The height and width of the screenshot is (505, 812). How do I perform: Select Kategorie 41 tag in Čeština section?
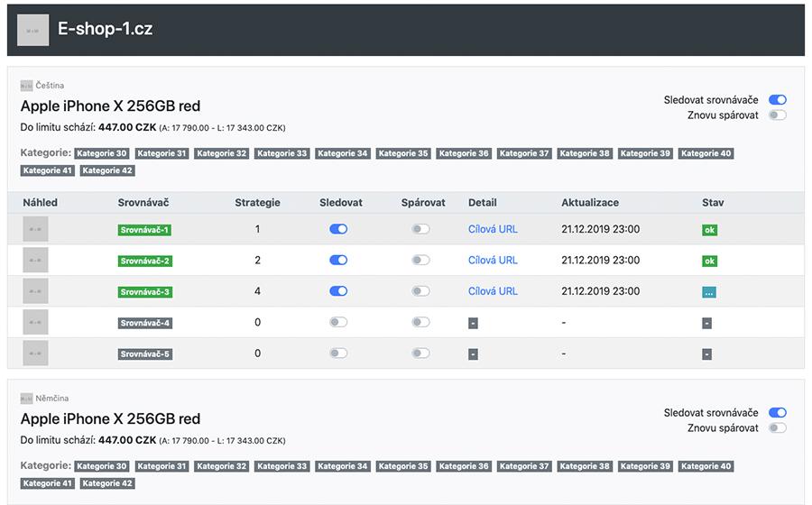click(x=48, y=170)
